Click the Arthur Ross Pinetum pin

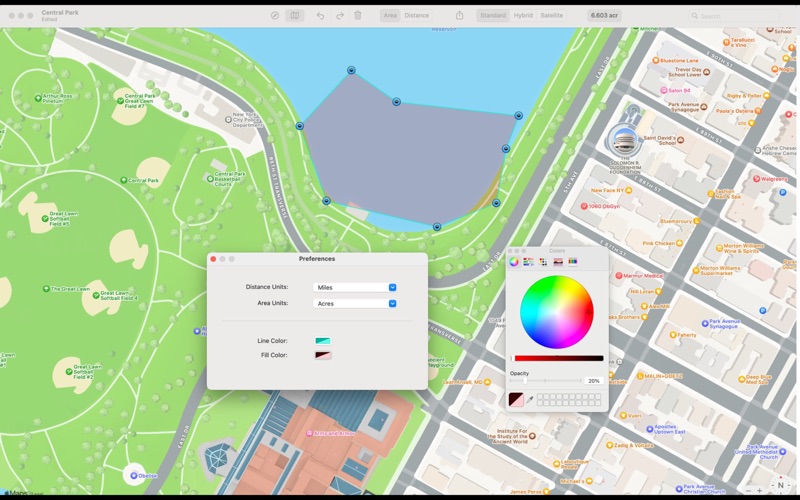coord(38,98)
